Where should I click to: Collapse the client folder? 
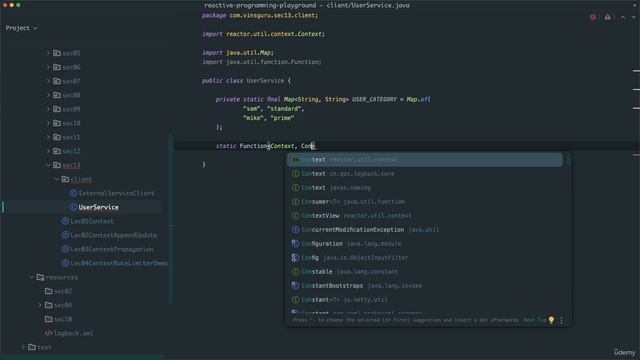(56, 179)
